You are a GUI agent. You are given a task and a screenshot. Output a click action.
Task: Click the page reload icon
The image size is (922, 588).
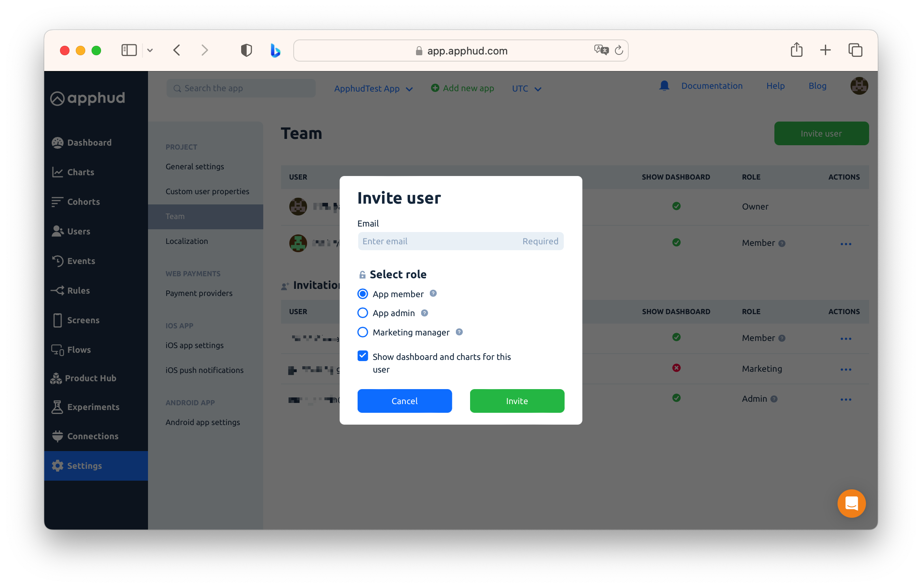pyautogui.click(x=619, y=50)
